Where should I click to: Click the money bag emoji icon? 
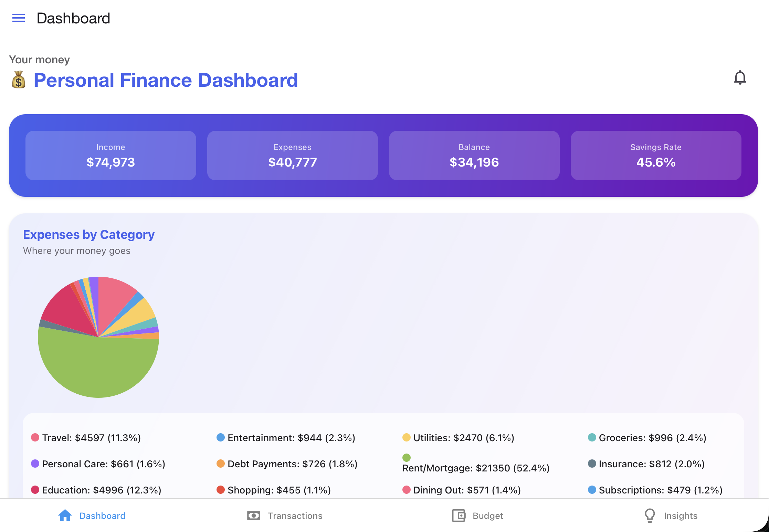tap(19, 80)
